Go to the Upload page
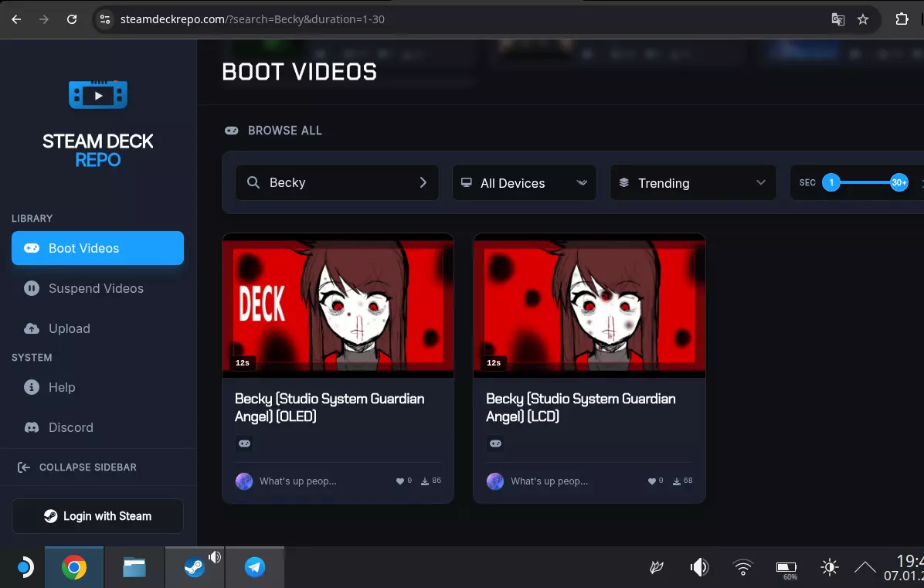Image resolution: width=924 pixels, height=588 pixels. (98, 328)
